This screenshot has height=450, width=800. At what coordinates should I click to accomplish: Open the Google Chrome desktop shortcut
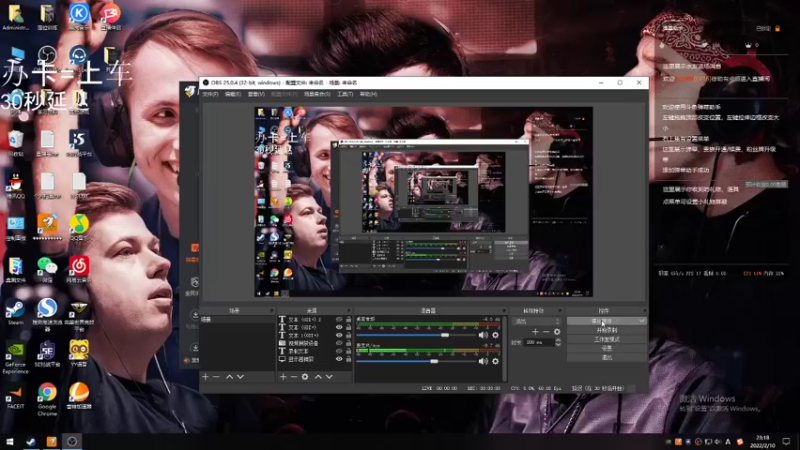47,399
